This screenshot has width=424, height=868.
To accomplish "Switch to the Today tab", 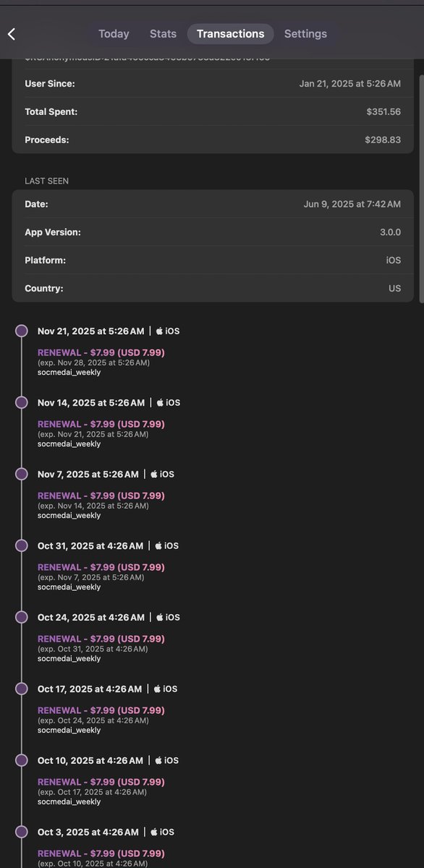I will pos(114,34).
